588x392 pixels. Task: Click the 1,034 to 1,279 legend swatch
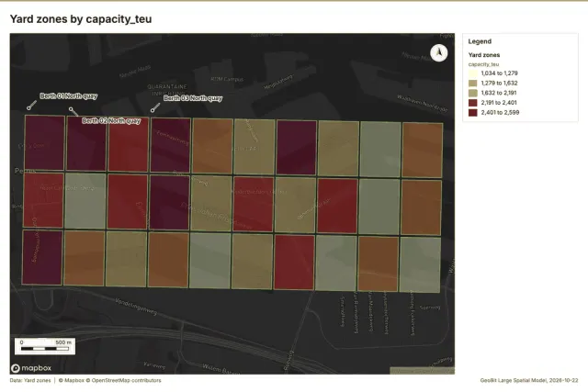tap(473, 73)
